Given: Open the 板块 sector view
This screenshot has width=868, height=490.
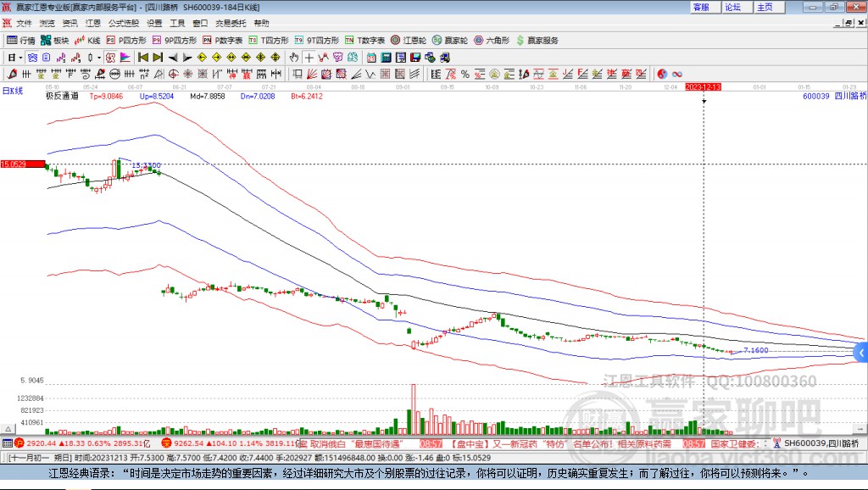Looking at the screenshot, I should (x=55, y=40).
